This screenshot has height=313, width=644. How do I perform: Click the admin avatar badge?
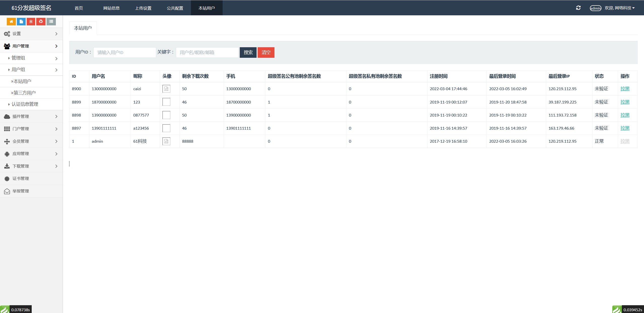tap(595, 8)
